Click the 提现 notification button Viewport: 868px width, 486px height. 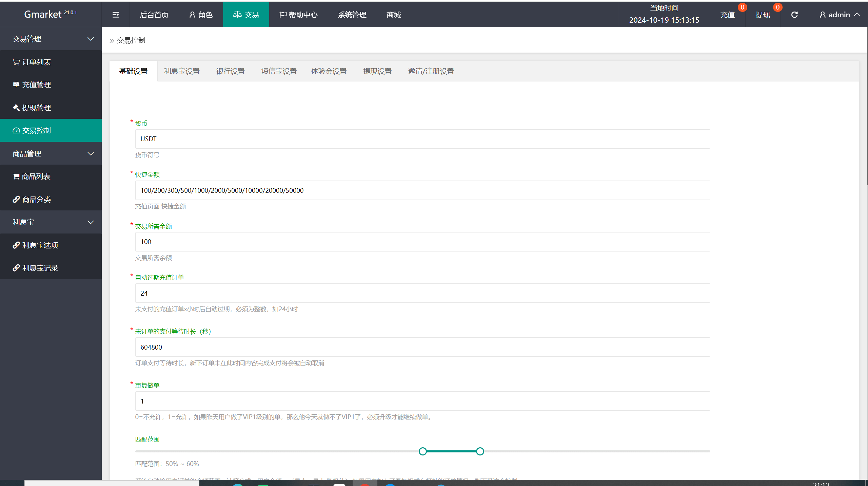point(763,15)
